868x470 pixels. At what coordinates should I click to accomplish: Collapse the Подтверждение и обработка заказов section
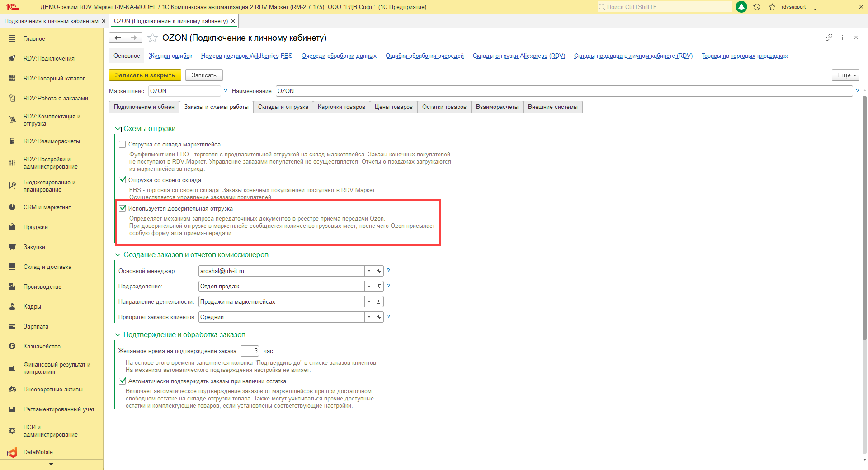[118, 335]
